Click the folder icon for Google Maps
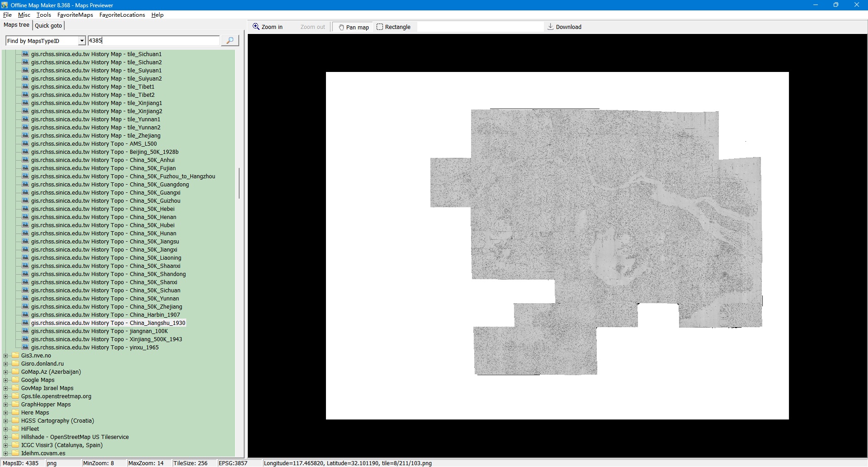Screen dimensions: 868x467 click(x=15, y=380)
